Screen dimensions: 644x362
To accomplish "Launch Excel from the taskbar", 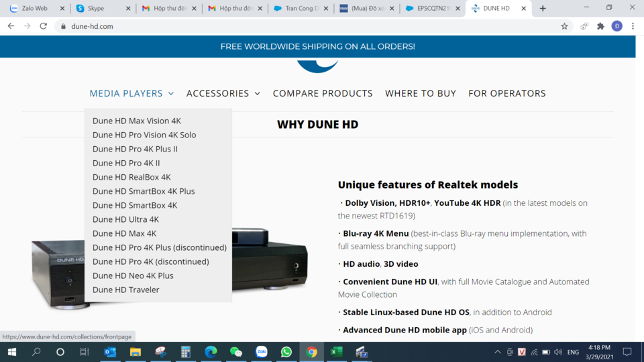I will click(336, 352).
